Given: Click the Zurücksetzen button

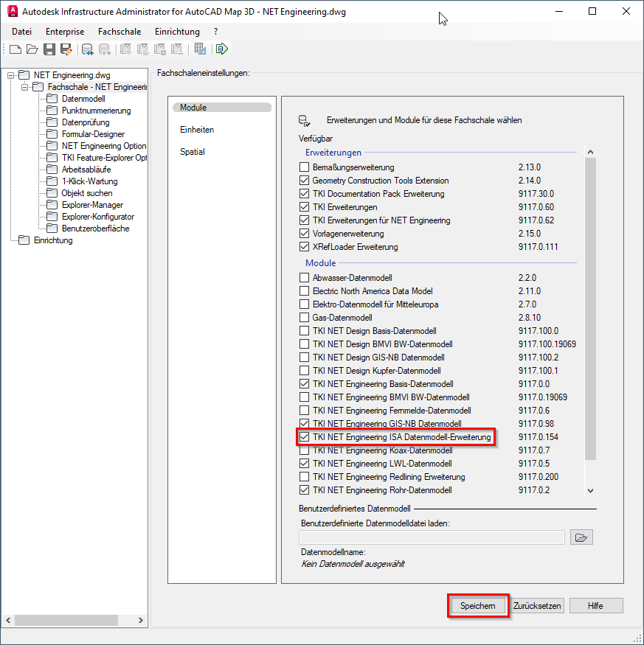Looking at the screenshot, I should pyautogui.click(x=537, y=606).
